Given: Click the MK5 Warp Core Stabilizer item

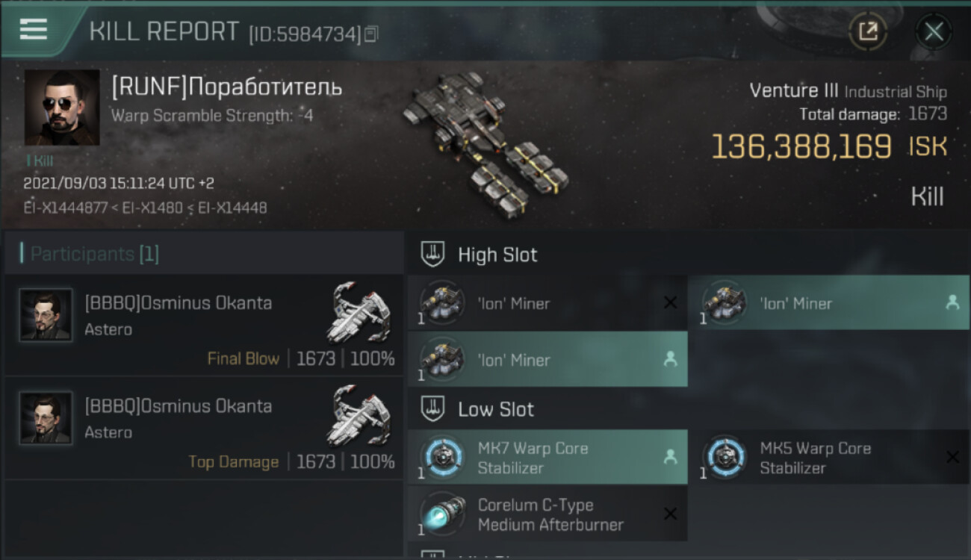Looking at the screenshot, I should click(x=828, y=457).
